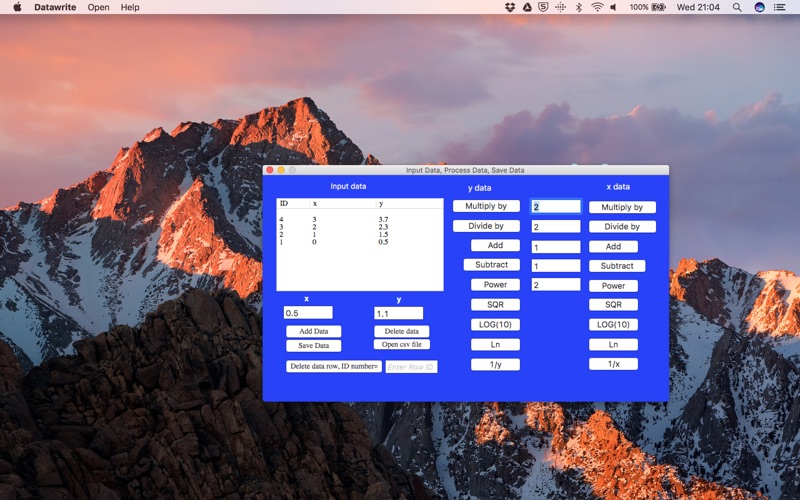Click the Dropbox menu bar icon
Screen dimensions: 800x500
click(510, 7)
